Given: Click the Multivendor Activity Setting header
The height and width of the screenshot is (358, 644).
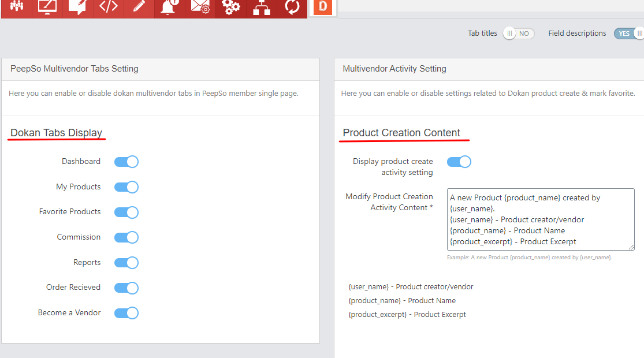Looking at the screenshot, I should coord(394,69).
